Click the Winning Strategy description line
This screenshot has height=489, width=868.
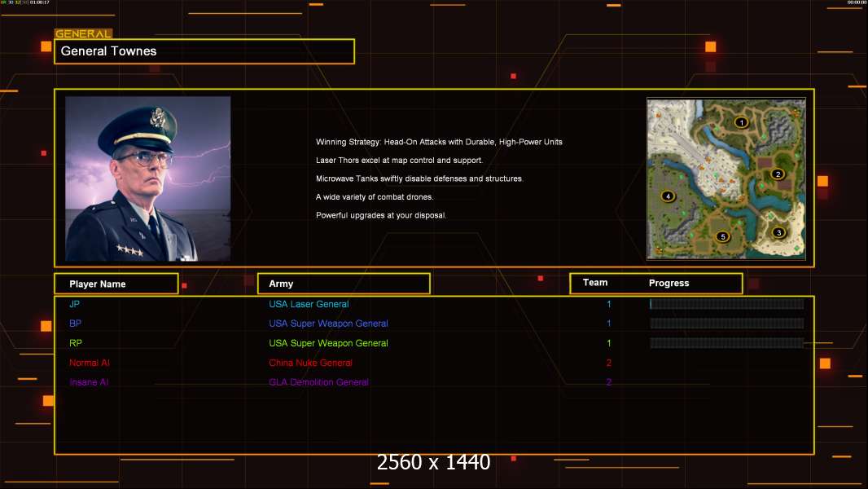click(439, 142)
